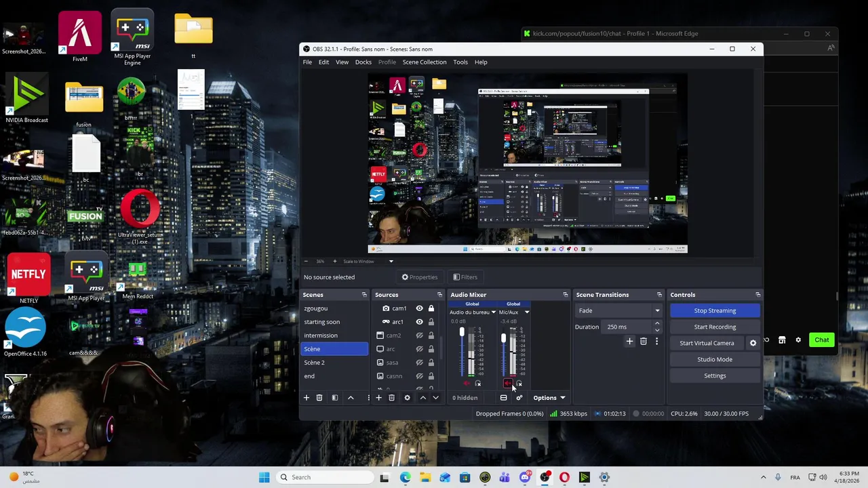Decrease transition duration with the down arrow

coord(657,330)
